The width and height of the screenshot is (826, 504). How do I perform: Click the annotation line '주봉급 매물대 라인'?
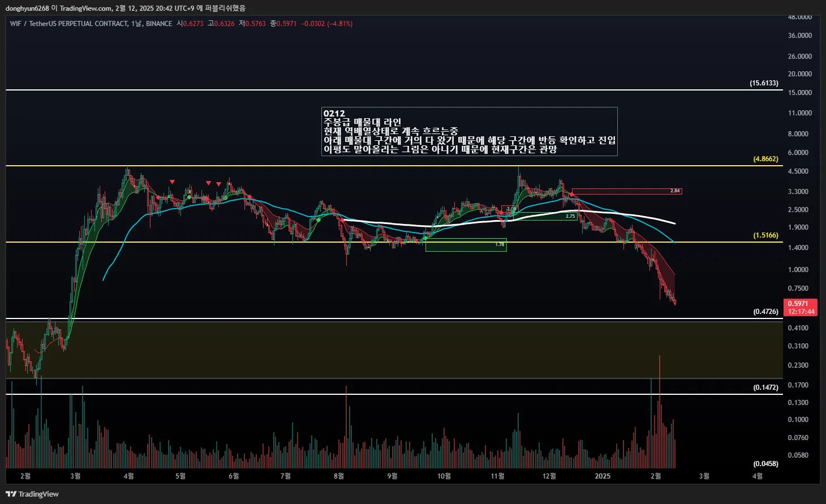coord(362,122)
